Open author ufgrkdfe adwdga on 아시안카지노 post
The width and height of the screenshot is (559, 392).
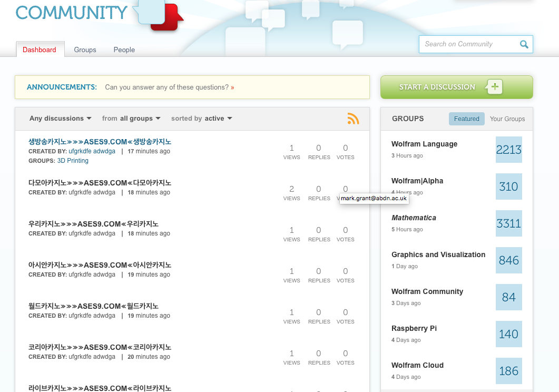(x=92, y=275)
